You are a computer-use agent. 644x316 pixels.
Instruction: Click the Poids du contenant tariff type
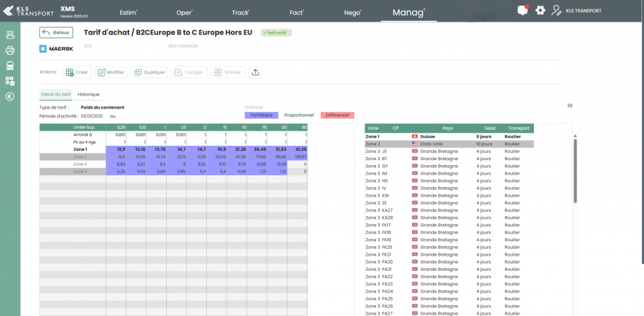pyautogui.click(x=103, y=107)
